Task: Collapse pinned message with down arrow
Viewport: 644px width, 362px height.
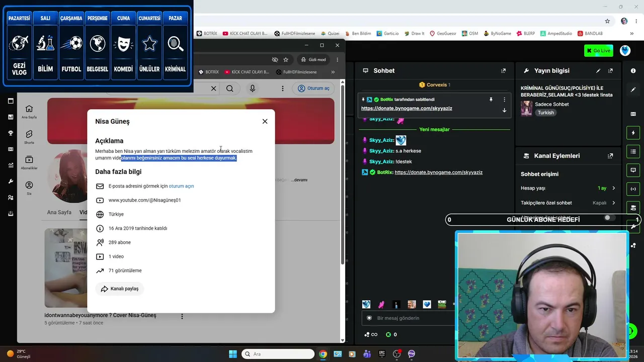Action: (x=504, y=110)
